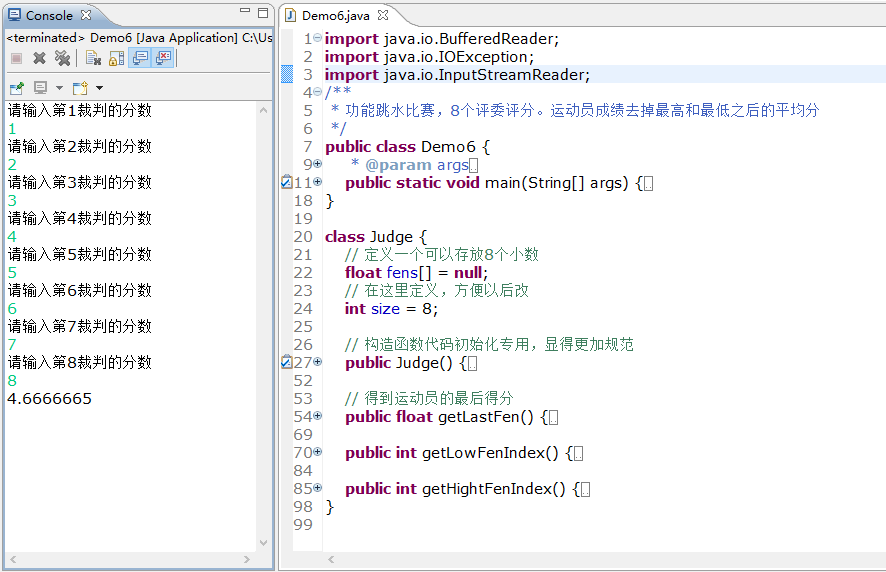Image resolution: width=886 pixels, height=572 pixels.
Task: Click console prompt '请输入第8裁判的分数'
Action: [80, 362]
